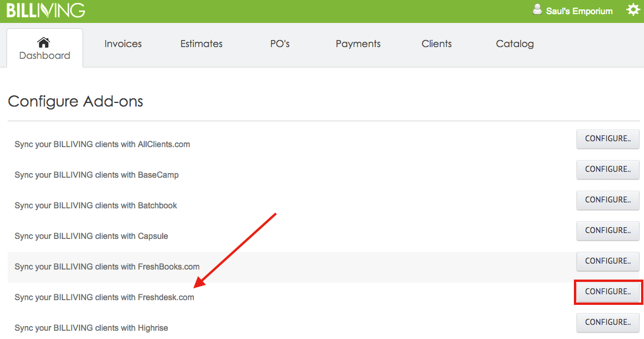Configure the Highrise sync add-on
The height and width of the screenshot is (339, 644).
tap(608, 323)
